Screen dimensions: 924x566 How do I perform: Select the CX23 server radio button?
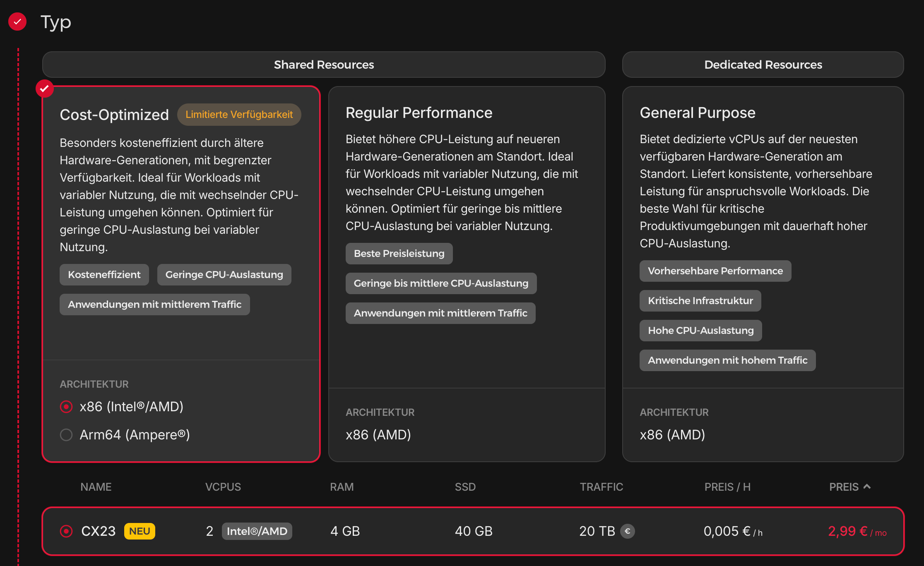(66, 531)
